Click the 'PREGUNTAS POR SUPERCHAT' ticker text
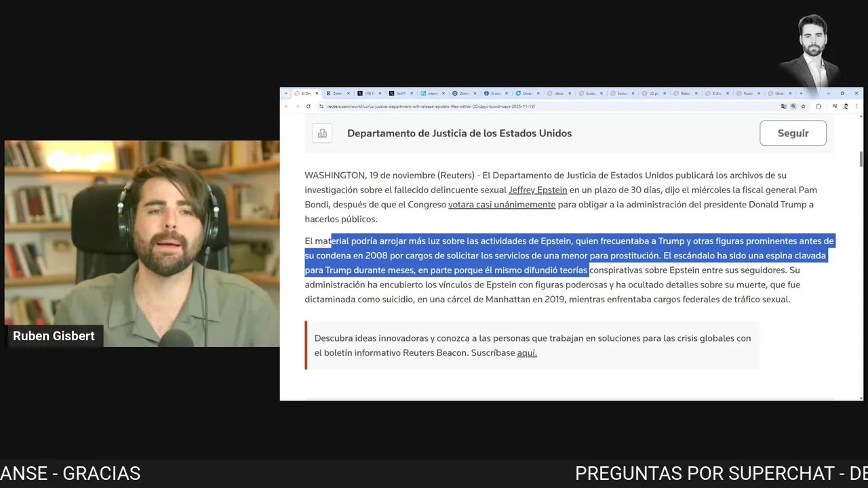 pyautogui.click(x=706, y=473)
